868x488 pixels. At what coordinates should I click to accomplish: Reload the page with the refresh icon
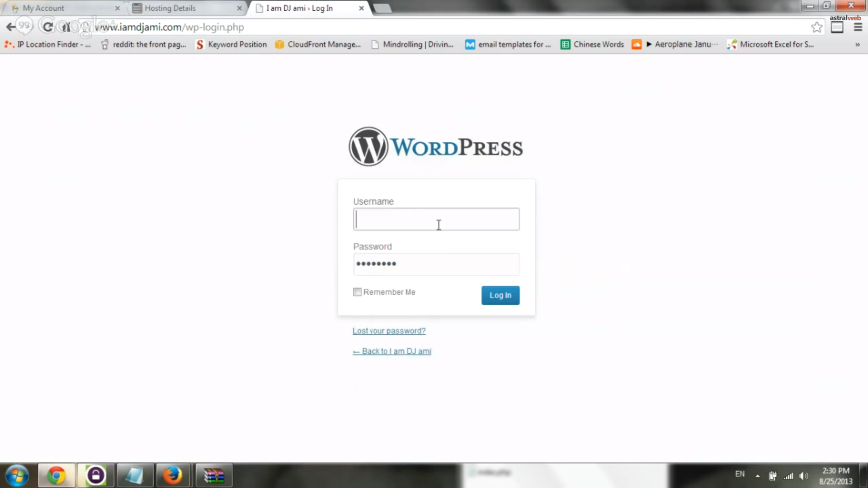click(47, 27)
